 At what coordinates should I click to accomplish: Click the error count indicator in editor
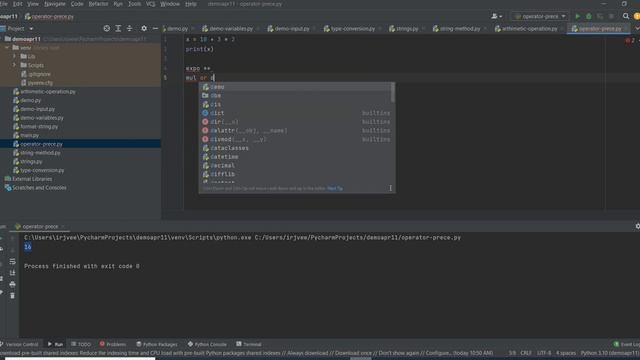click(x=631, y=40)
